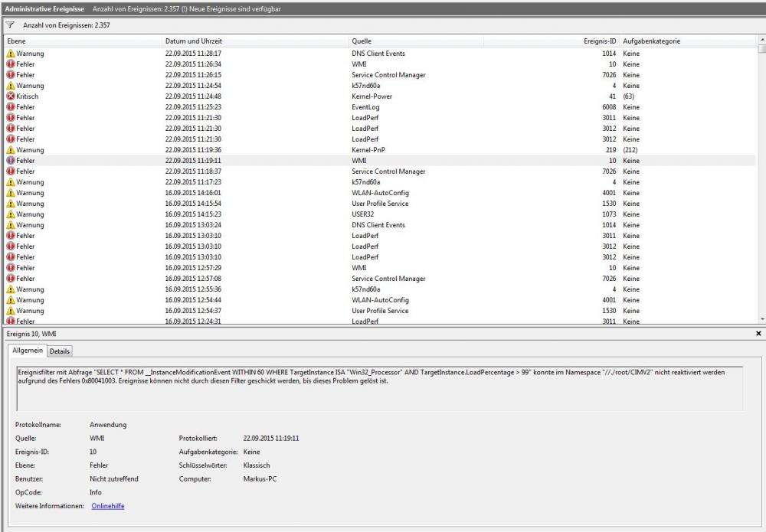Switch to the Details tab
This screenshot has width=766, height=532.
click(61, 351)
